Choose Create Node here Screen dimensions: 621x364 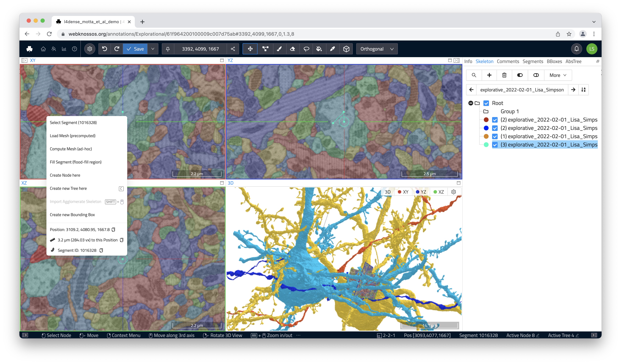tap(87, 175)
